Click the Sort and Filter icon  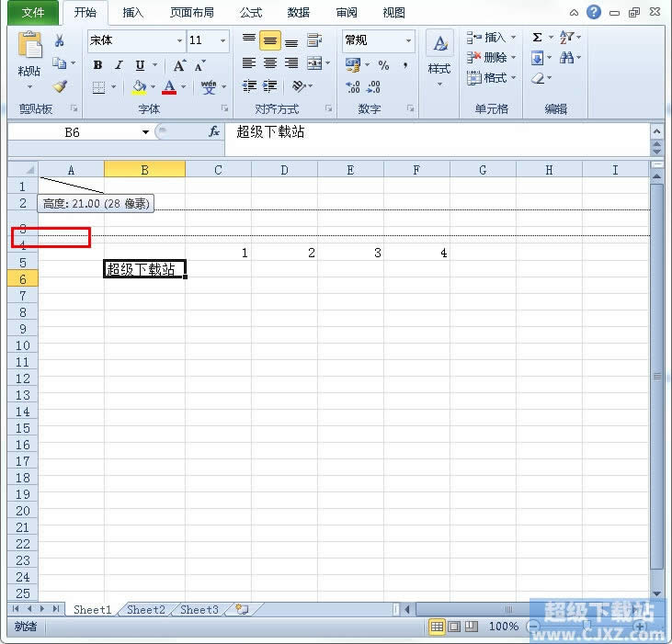[567, 38]
